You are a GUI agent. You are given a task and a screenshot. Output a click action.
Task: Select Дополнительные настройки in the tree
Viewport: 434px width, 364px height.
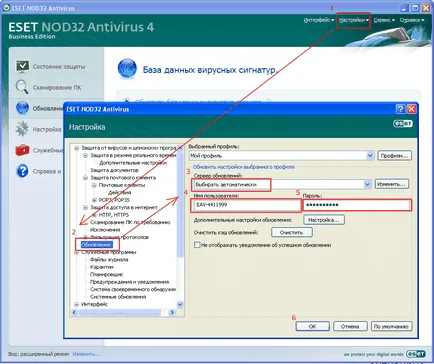(133, 163)
